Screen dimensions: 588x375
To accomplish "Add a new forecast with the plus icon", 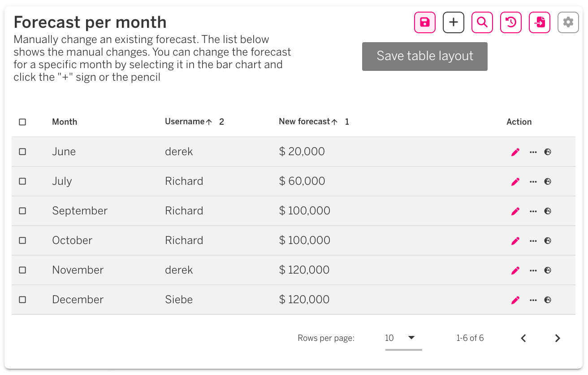I will click(454, 22).
